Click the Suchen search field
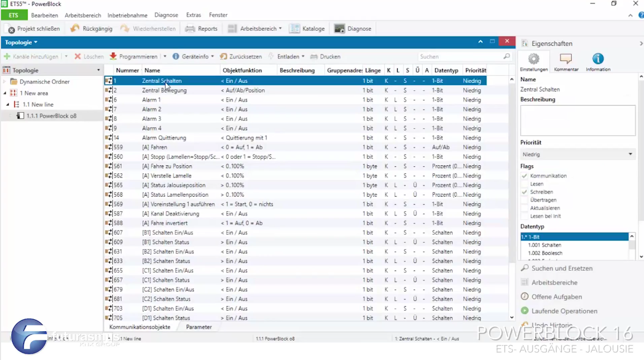 click(460, 57)
